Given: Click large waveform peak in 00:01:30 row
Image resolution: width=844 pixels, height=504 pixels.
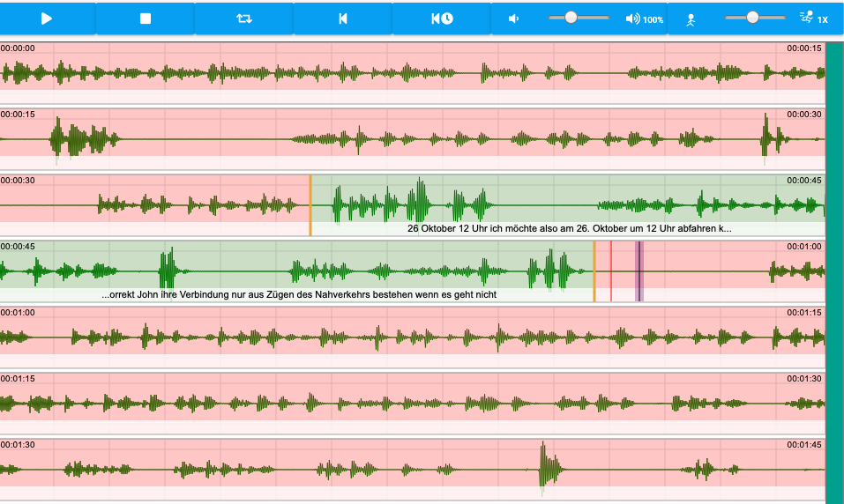Looking at the screenshot, I should (x=543, y=464).
